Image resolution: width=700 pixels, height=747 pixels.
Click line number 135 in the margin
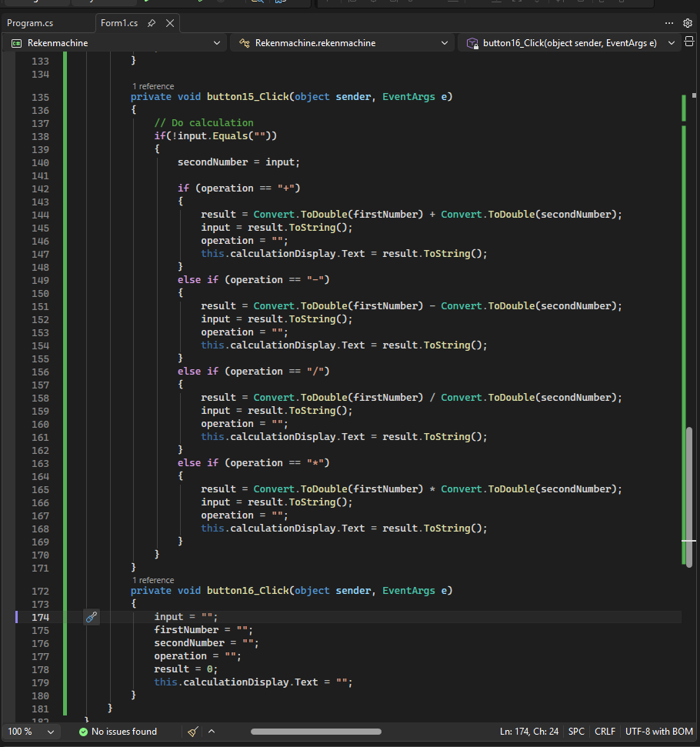pos(41,97)
